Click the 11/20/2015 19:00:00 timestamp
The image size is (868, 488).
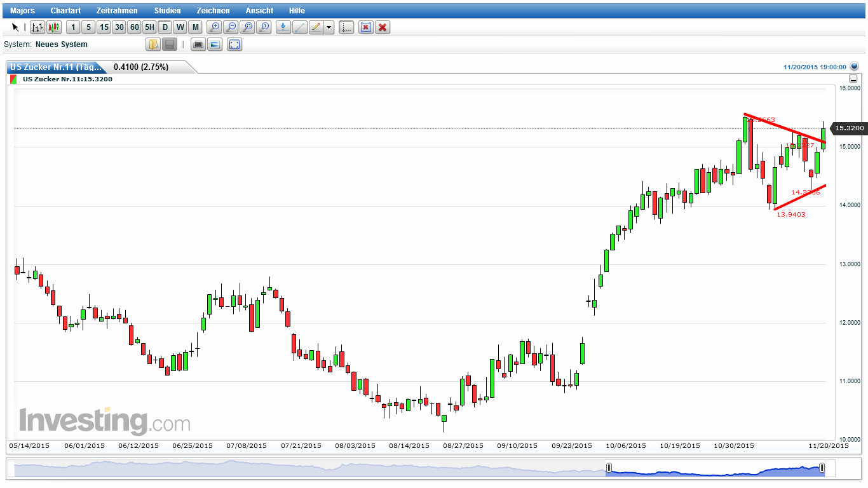coord(815,67)
